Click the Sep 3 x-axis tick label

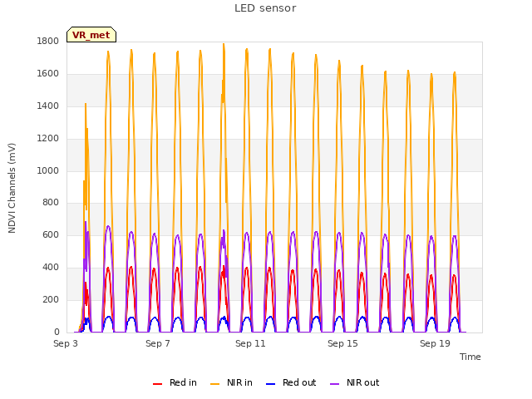coord(66,343)
